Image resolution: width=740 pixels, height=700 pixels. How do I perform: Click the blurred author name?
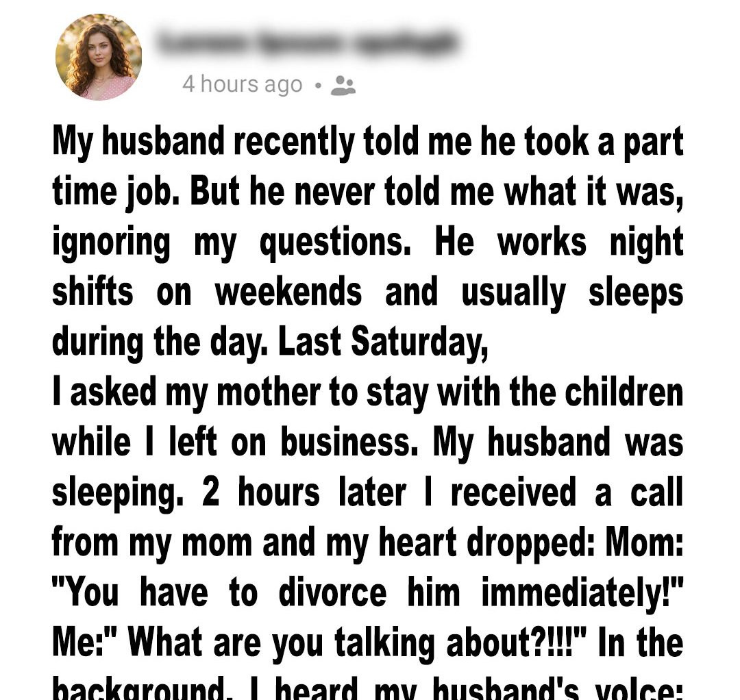305,42
